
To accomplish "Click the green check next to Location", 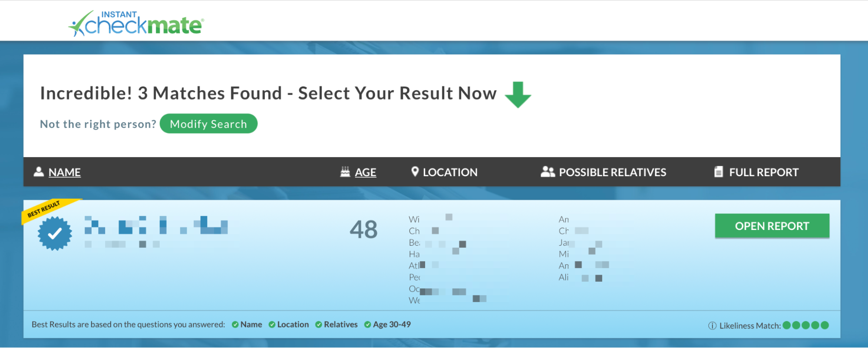I will coord(272,325).
